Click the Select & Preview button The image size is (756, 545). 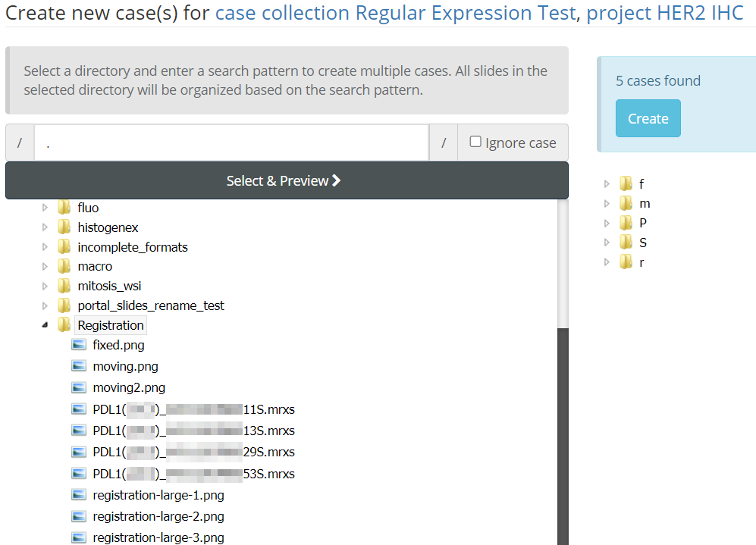(x=286, y=180)
